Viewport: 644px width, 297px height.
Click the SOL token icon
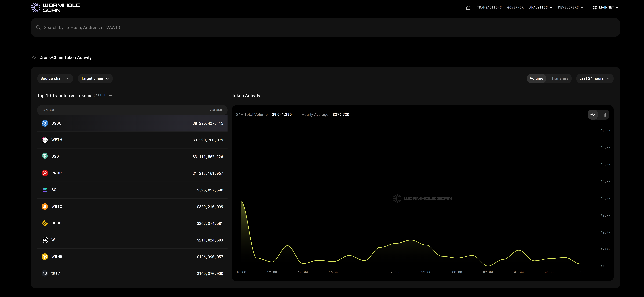[45, 190]
